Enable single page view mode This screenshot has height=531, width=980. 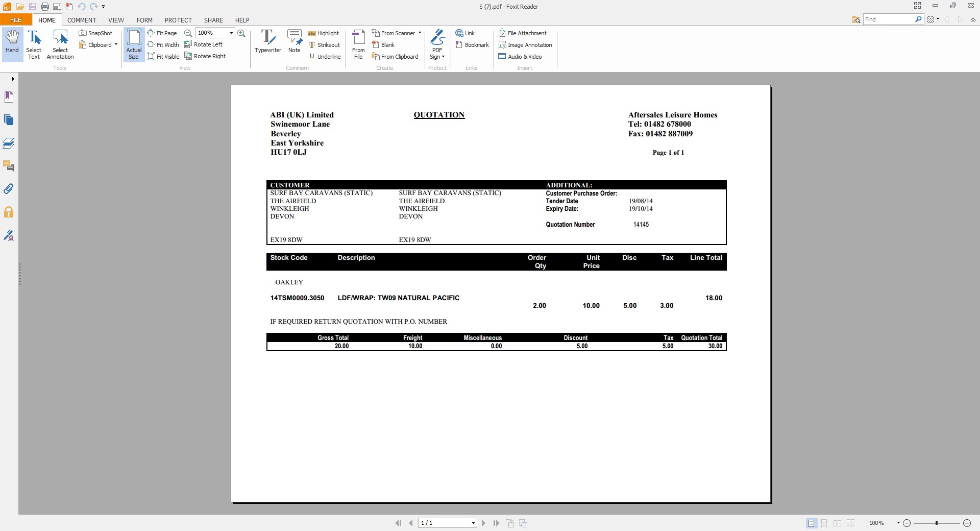[811, 523]
